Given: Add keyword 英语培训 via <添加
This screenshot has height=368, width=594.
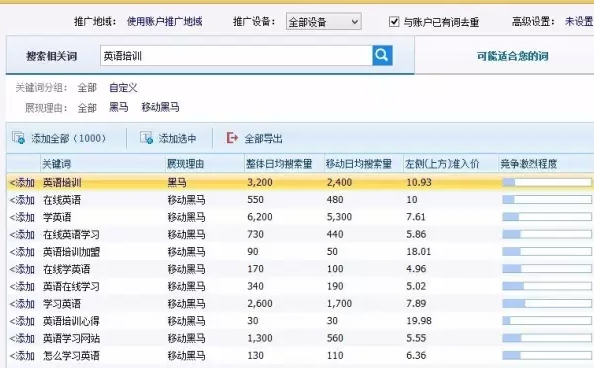Looking at the screenshot, I should (x=22, y=183).
